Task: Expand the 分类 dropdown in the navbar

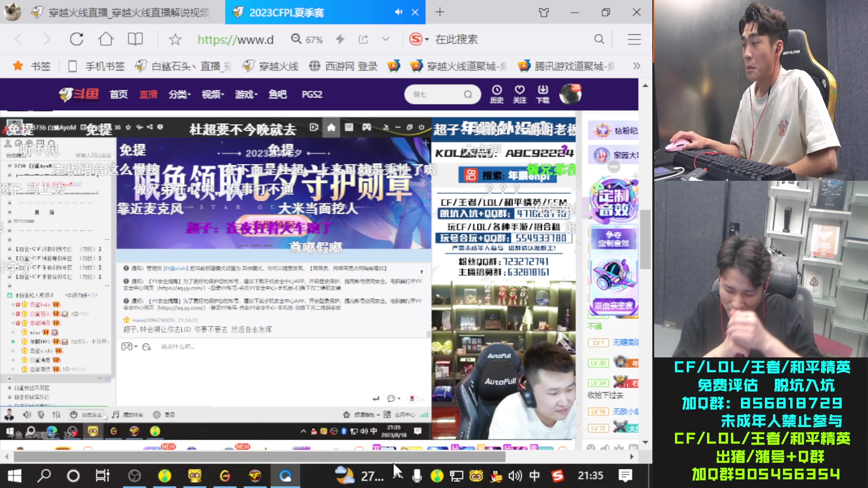Action: point(179,94)
